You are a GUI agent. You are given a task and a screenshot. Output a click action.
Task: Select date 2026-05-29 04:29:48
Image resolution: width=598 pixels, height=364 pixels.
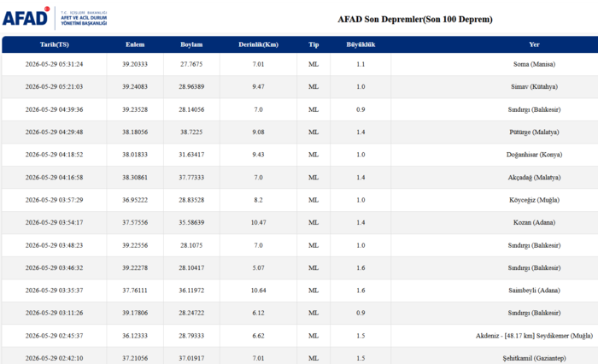coord(54,132)
